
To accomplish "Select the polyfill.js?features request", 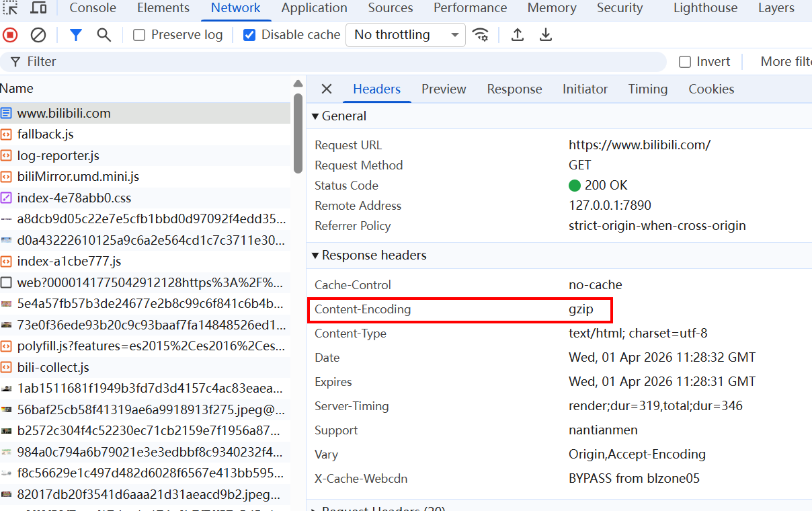I will pos(145,346).
